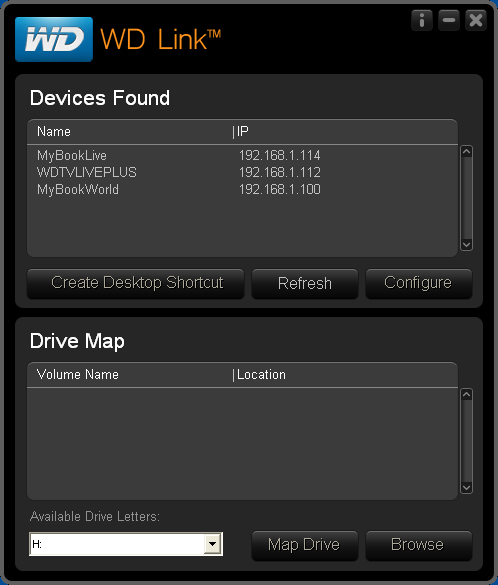
Task: Click the H: drive letter combo box
Action: [x=126, y=544]
